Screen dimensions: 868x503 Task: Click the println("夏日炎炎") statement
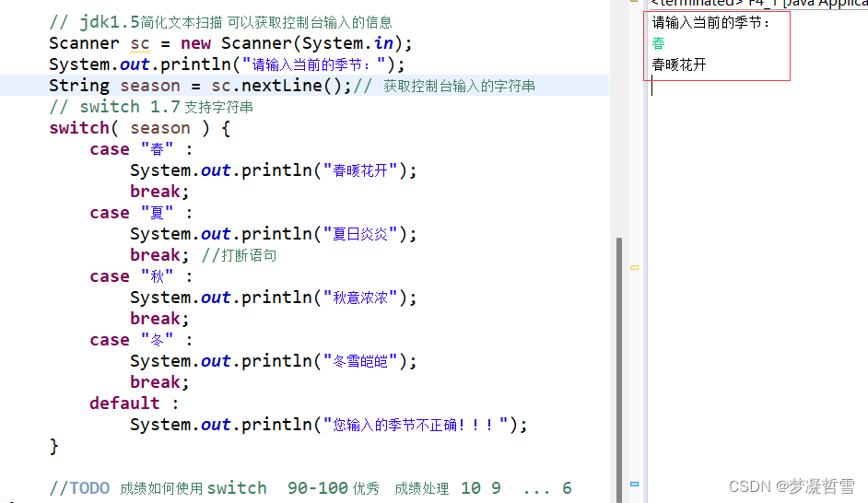273,234
